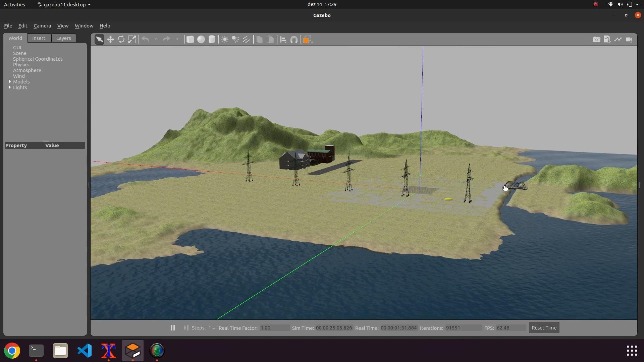This screenshot has height=362, width=644.
Task: Insert a cylinder shape
Action: (x=212, y=40)
